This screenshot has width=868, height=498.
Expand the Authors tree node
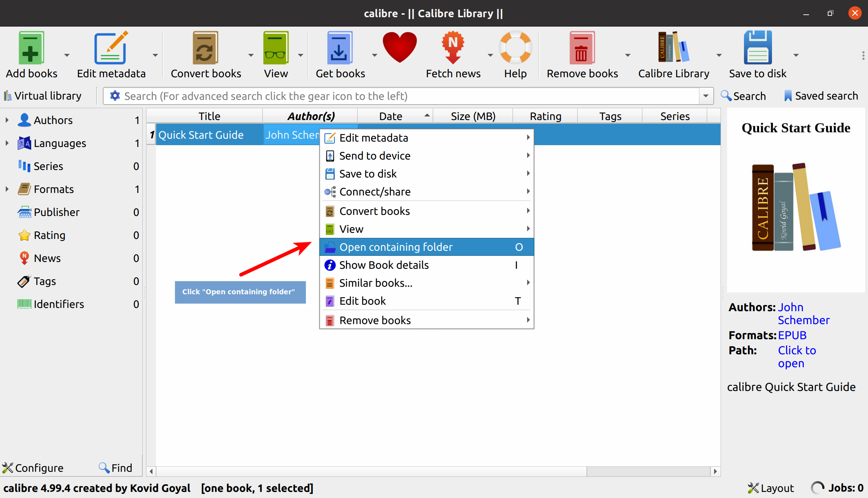click(7, 120)
